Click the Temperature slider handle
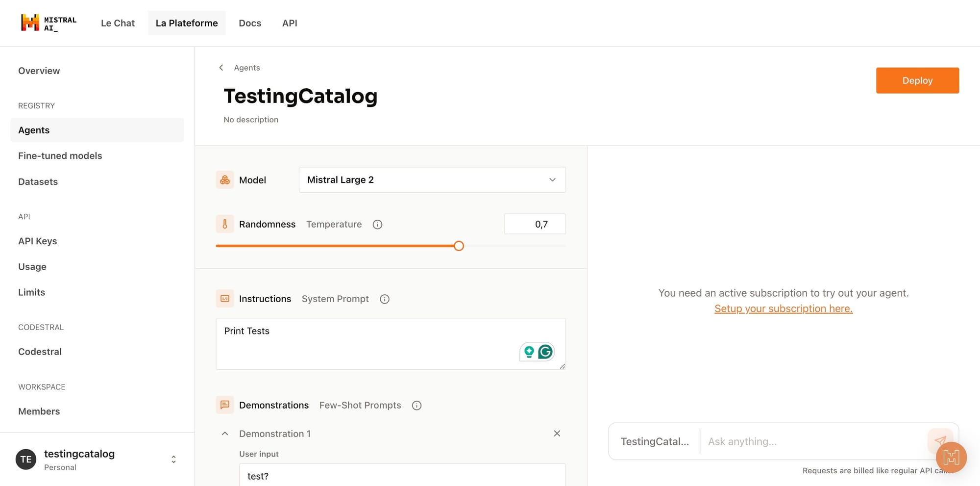 pos(459,246)
